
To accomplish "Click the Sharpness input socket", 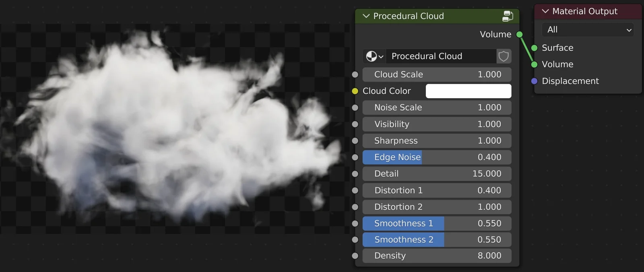I will click(x=355, y=141).
